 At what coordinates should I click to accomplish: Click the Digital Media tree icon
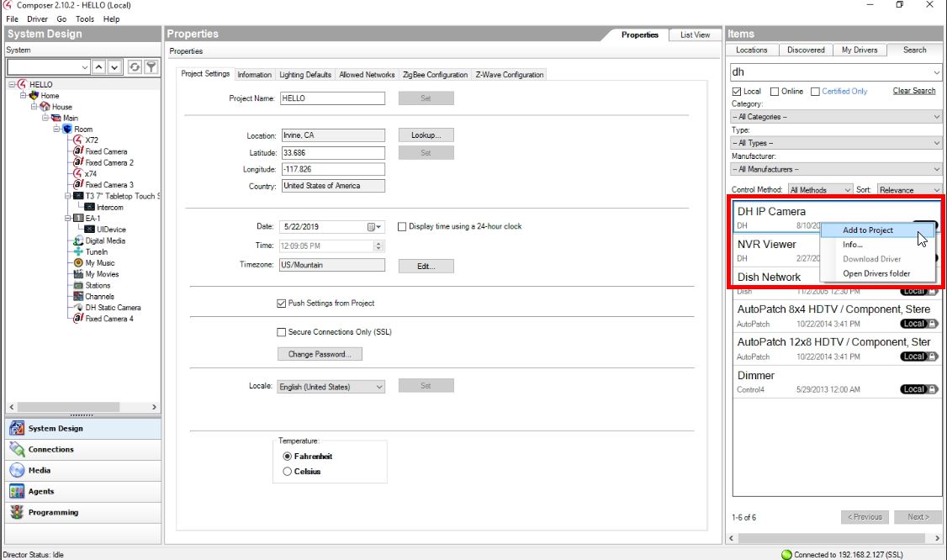click(x=79, y=241)
